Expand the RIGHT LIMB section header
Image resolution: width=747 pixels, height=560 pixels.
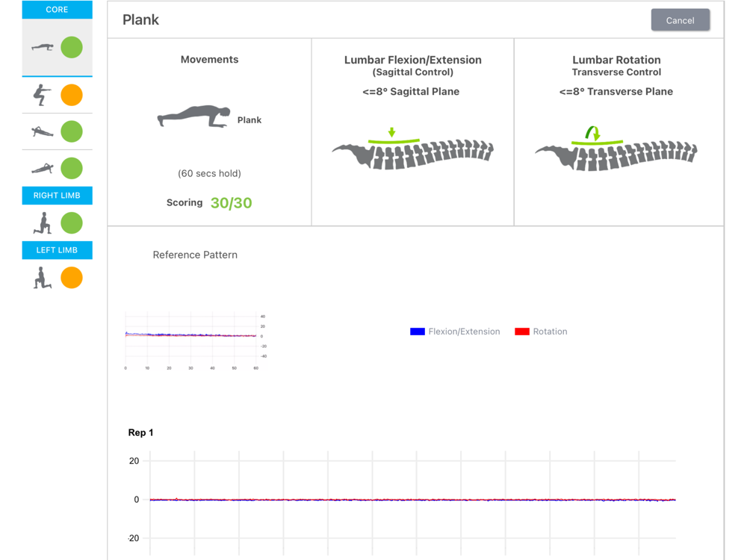(58, 196)
